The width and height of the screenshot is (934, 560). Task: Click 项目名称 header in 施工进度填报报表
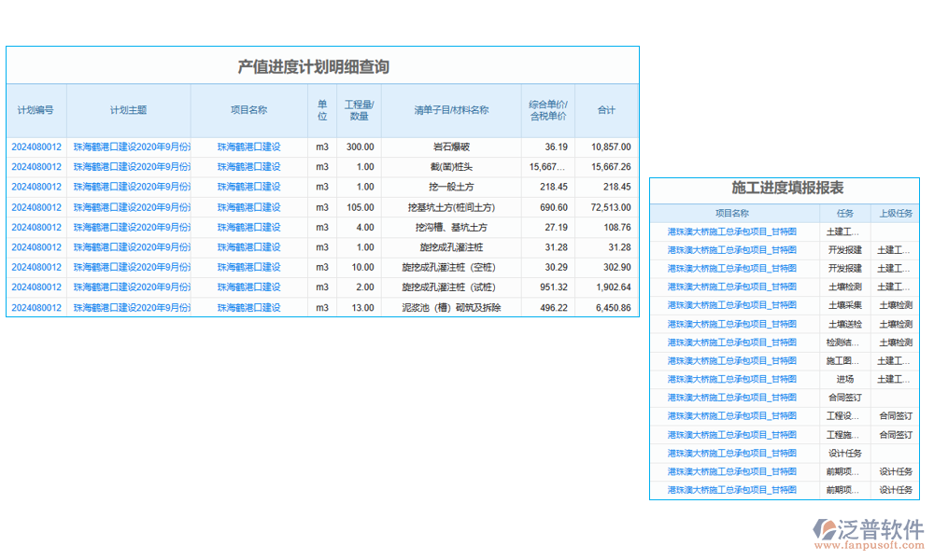[732, 214]
